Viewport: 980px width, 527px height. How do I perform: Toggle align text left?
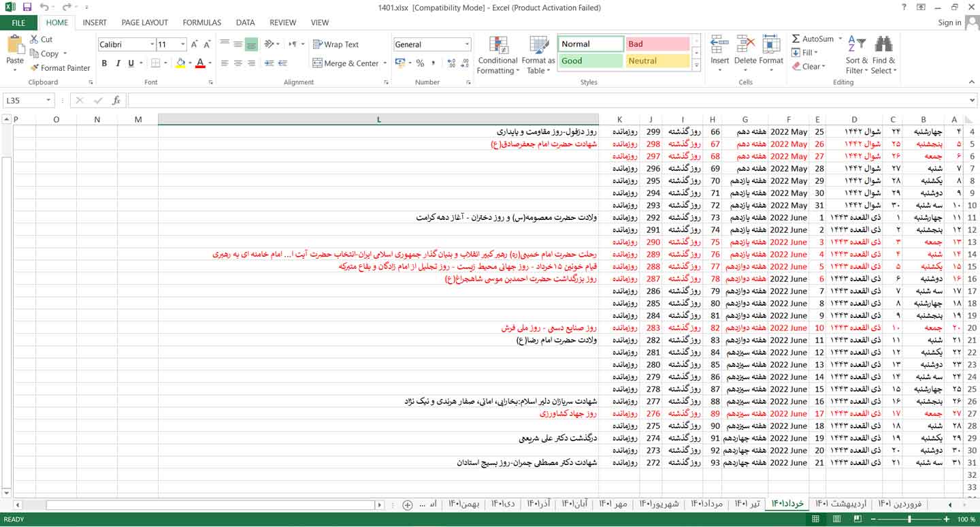point(225,63)
